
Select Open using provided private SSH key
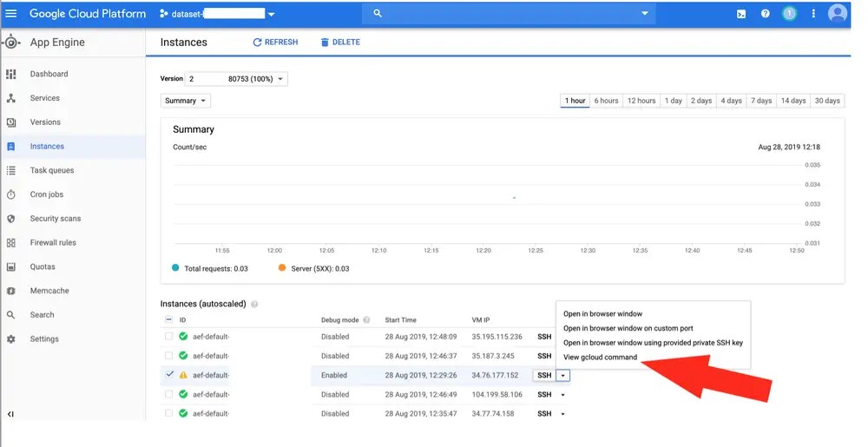pyautogui.click(x=654, y=343)
